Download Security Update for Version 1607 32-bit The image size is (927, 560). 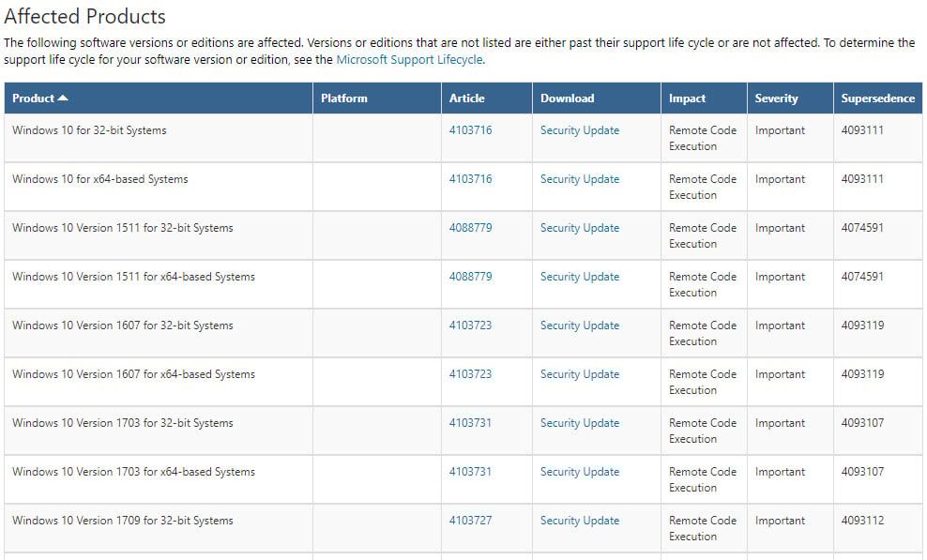click(x=580, y=325)
